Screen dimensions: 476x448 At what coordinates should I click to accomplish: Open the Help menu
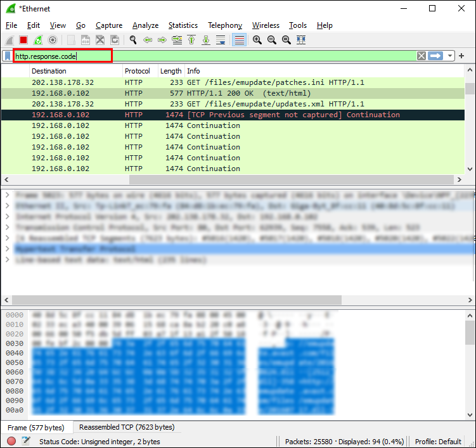point(325,25)
